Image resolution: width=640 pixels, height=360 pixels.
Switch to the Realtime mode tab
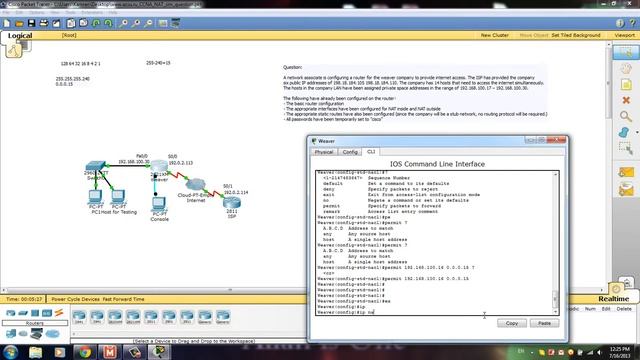point(613,299)
